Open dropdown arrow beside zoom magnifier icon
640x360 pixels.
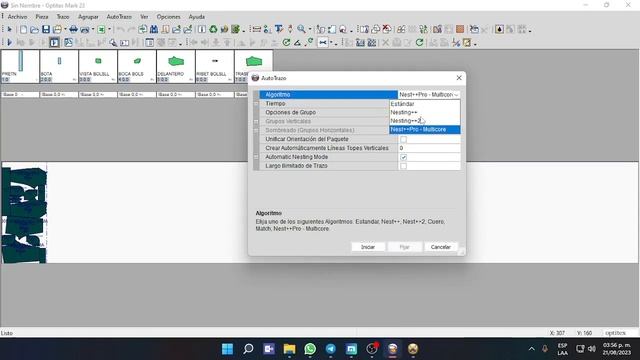(309, 29)
